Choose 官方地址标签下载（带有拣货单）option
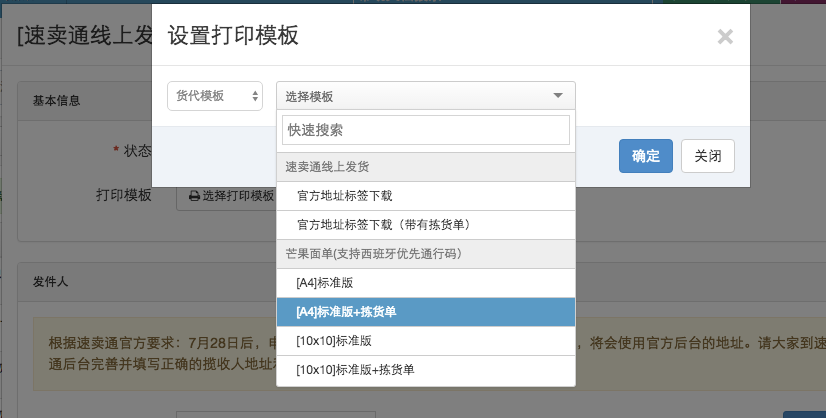The height and width of the screenshot is (418, 826). [426, 225]
